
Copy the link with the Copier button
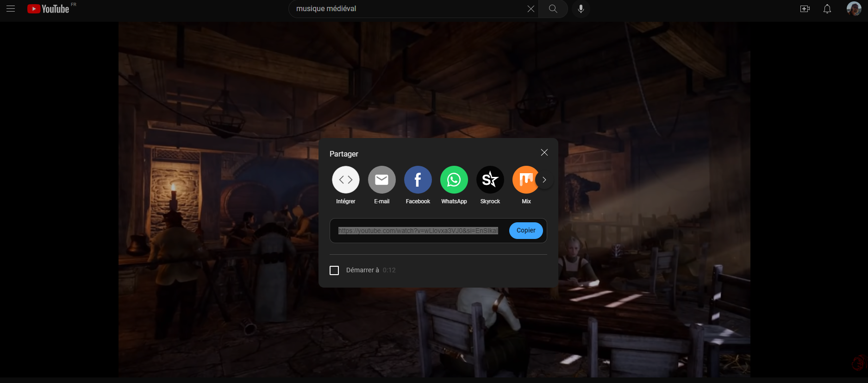526,231
